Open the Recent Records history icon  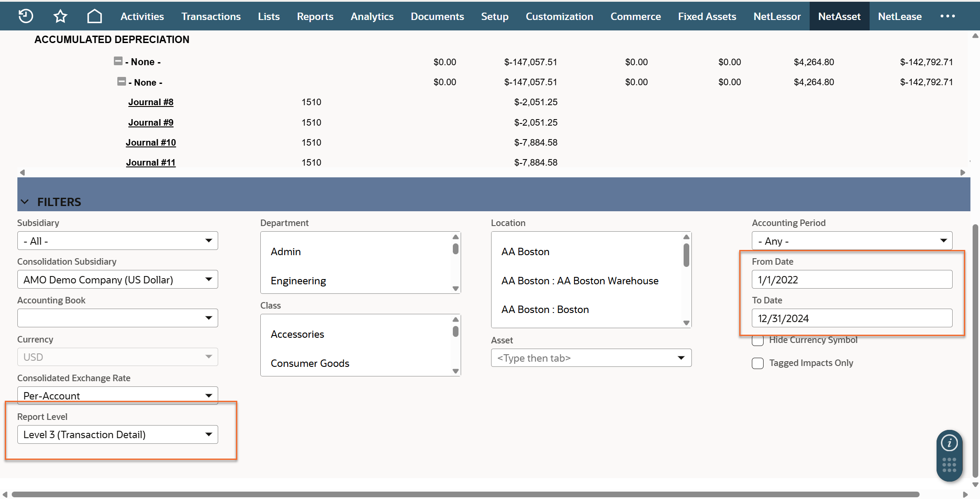coord(26,16)
